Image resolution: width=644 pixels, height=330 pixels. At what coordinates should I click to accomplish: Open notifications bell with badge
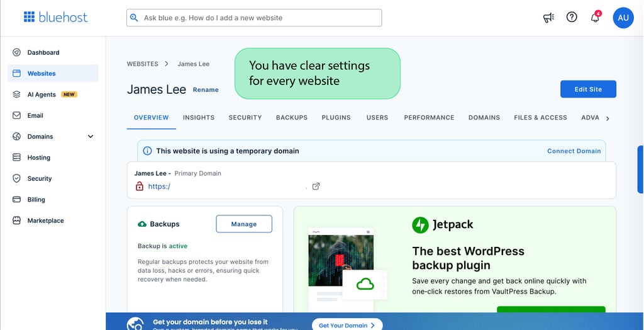(x=596, y=17)
